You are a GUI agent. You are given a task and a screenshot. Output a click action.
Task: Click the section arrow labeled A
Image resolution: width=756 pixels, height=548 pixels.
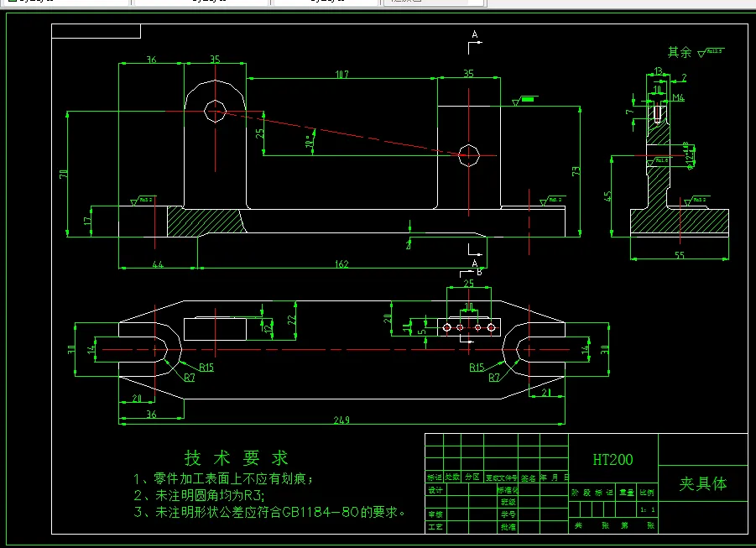(x=475, y=35)
